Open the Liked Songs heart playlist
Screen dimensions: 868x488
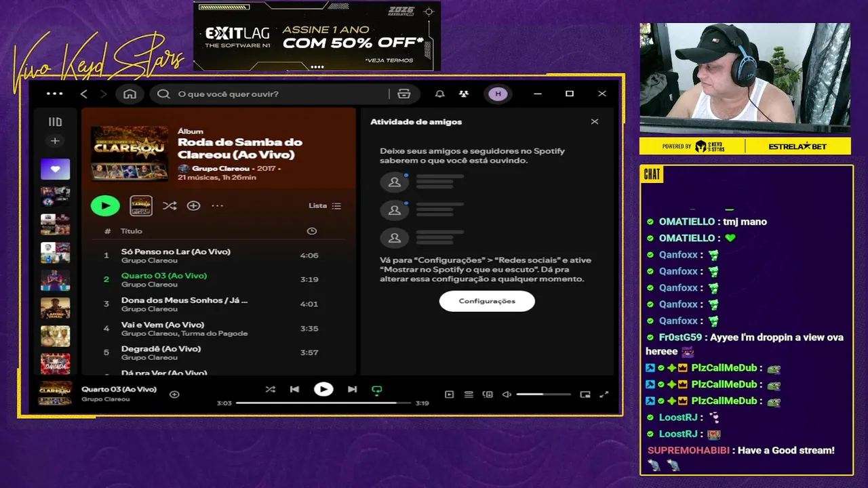point(55,169)
